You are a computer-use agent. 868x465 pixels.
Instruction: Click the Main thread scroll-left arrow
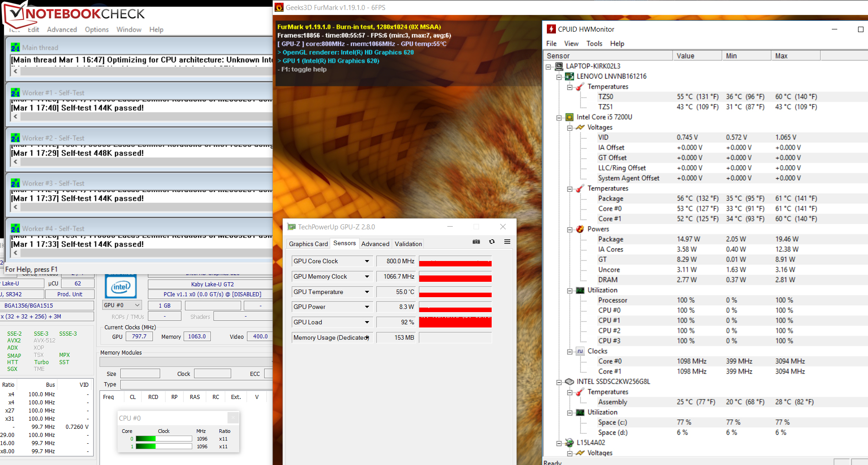click(x=16, y=71)
